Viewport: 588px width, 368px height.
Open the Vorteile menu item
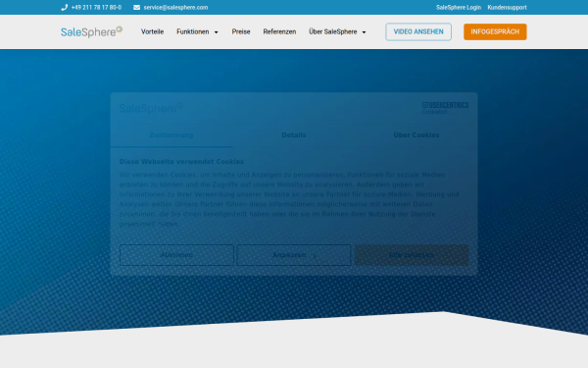click(x=152, y=32)
